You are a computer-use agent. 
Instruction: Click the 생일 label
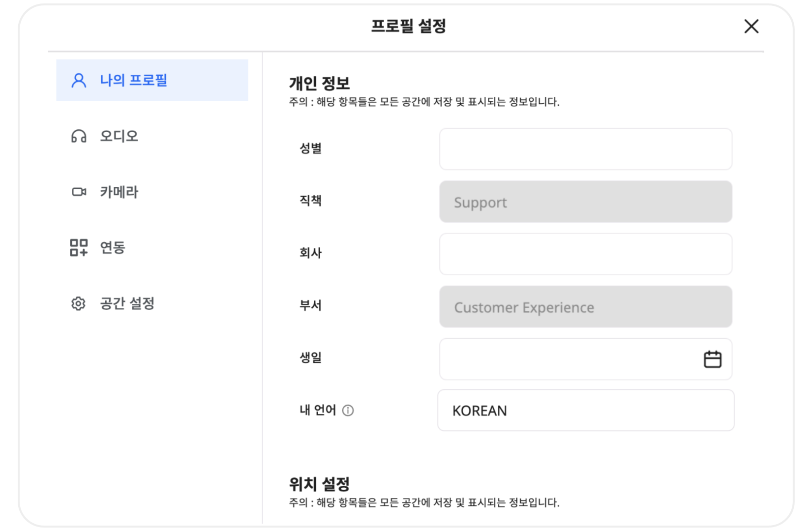(310, 357)
